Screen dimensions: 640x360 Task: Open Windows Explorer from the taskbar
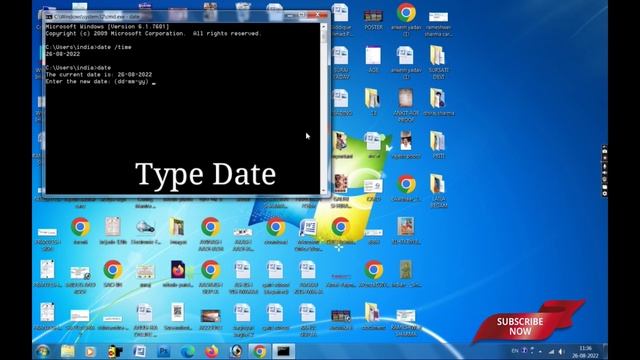click(x=68, y=351)
